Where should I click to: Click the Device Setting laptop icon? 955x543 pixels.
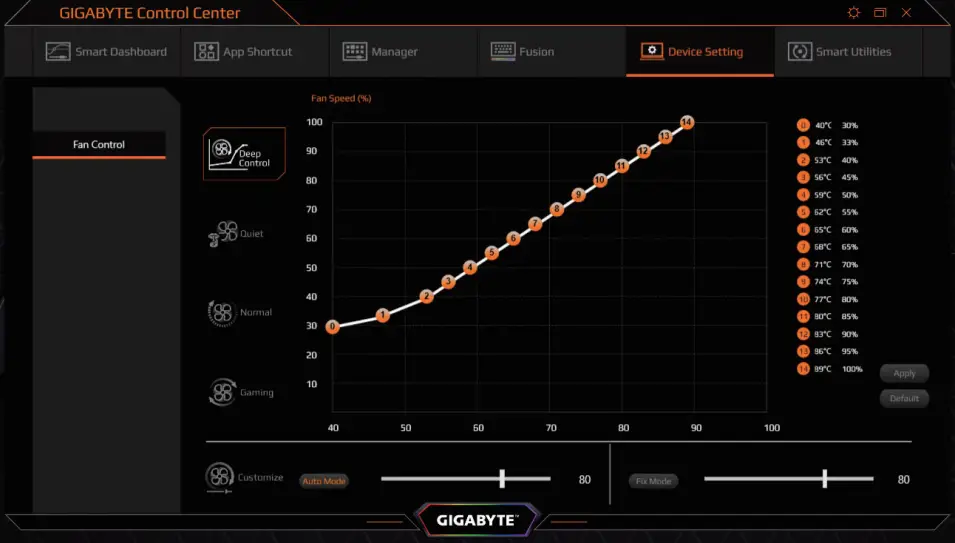click(x=652, y=52)
